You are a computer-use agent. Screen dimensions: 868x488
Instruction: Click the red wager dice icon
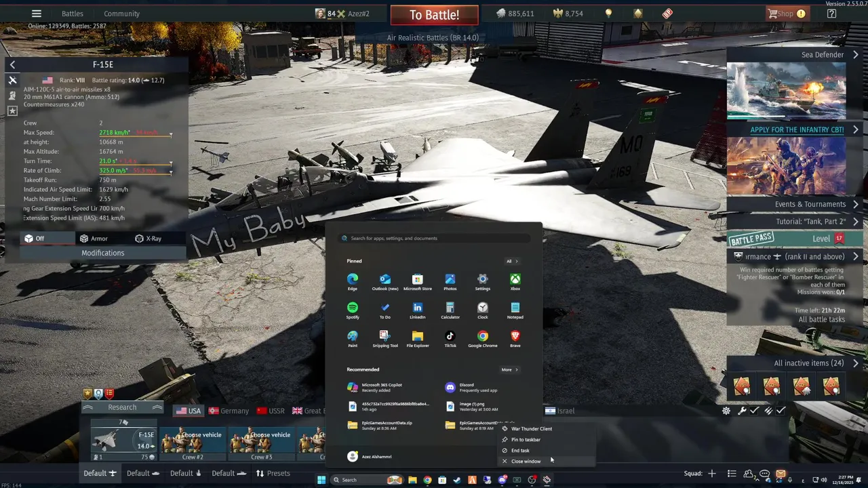coord(667,14)
